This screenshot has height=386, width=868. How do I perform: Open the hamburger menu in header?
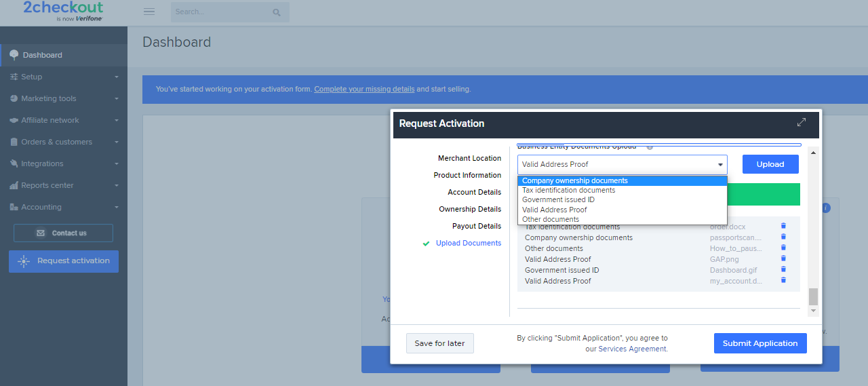pos(149,12)
